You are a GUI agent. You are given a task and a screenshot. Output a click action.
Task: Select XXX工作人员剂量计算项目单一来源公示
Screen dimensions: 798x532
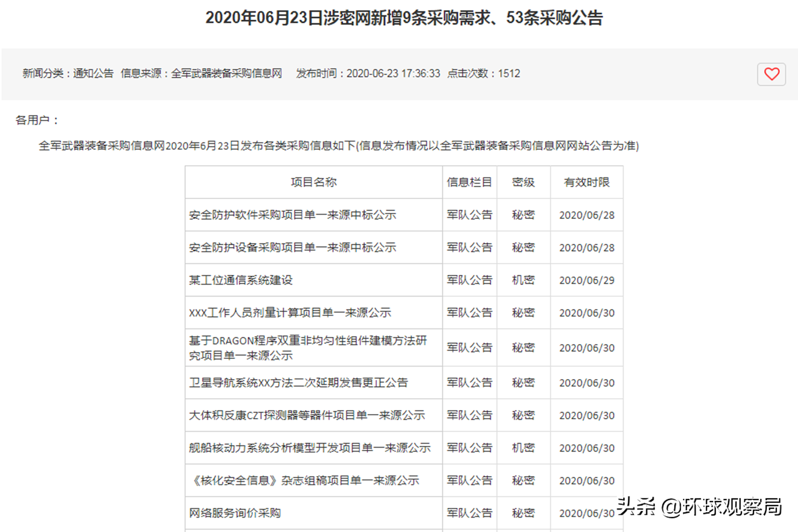pyautogui.click(x=290, y=313)
